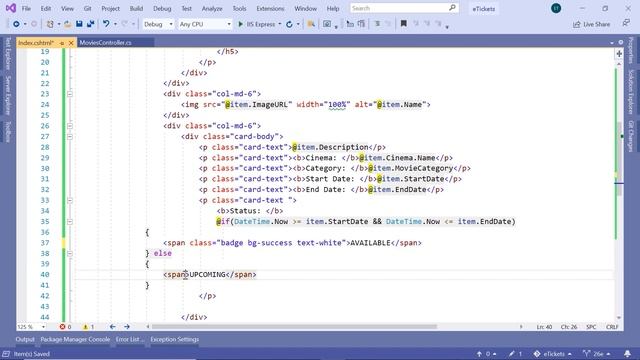
Task: Click the Open File folder icon
Action: (68, 24)
